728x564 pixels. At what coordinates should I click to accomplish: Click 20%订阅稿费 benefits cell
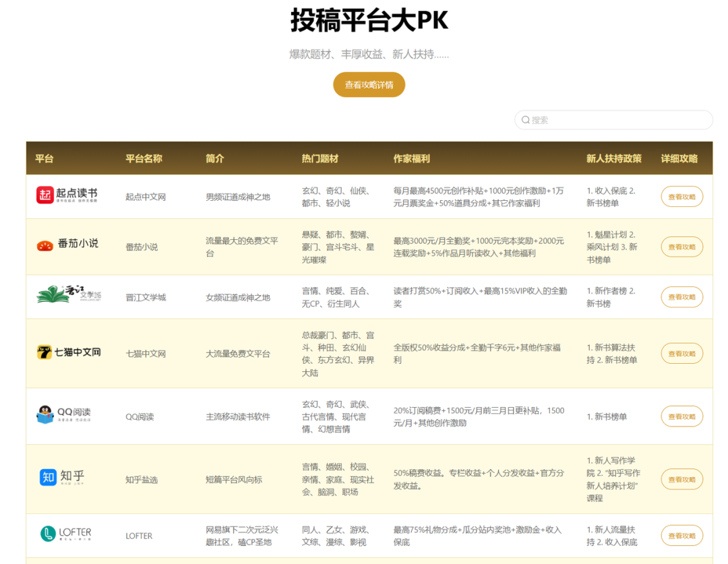[479, 417]
